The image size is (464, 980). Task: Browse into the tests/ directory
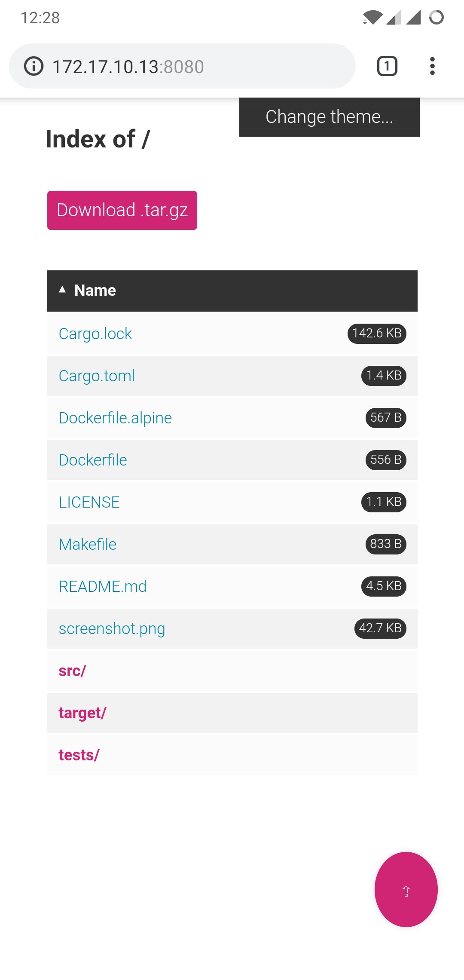tap(79, 755)
